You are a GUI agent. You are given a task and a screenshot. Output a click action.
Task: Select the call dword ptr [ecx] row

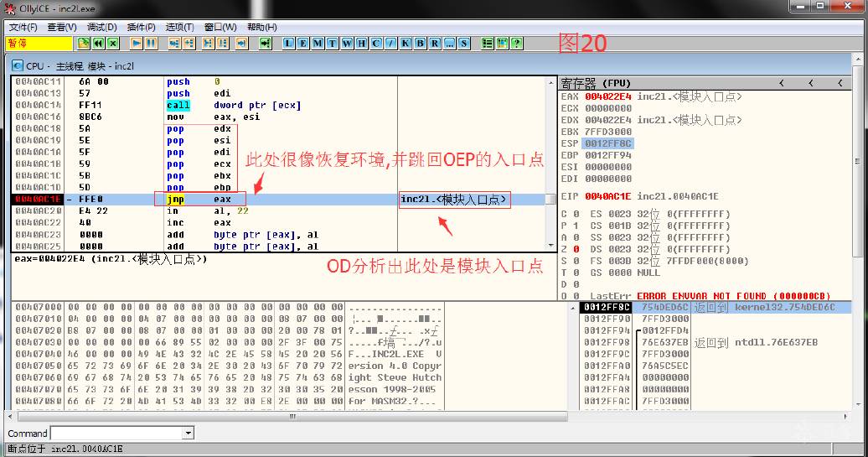[278, 106]
